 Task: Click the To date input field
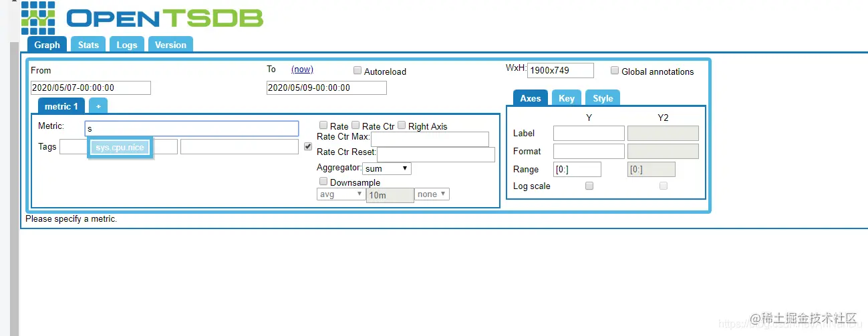pos(327,88)
